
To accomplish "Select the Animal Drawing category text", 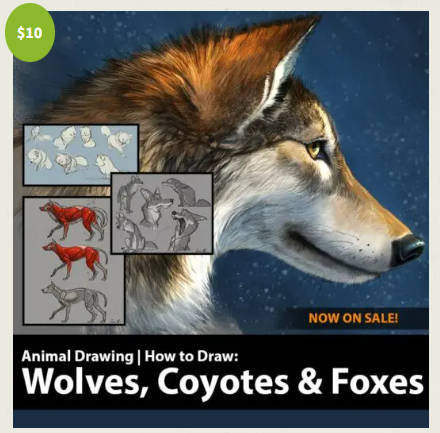I will 77,356.
